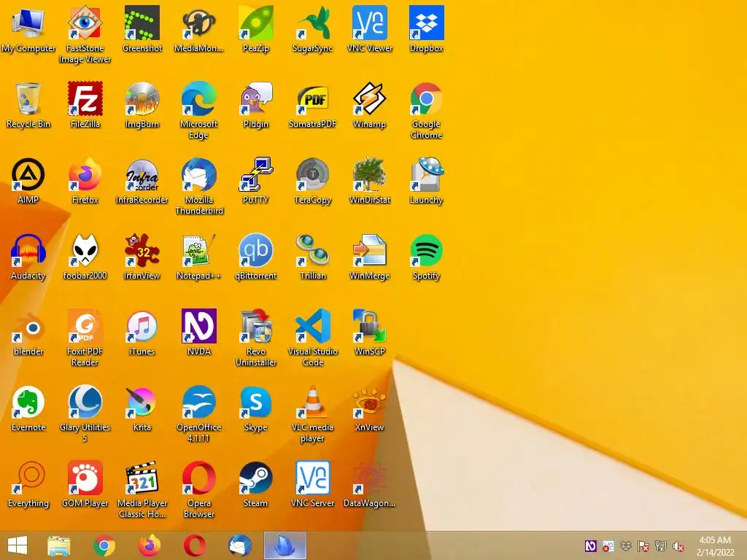
Task: Click the muted volume tray icon
Action: tap(678, 546)
